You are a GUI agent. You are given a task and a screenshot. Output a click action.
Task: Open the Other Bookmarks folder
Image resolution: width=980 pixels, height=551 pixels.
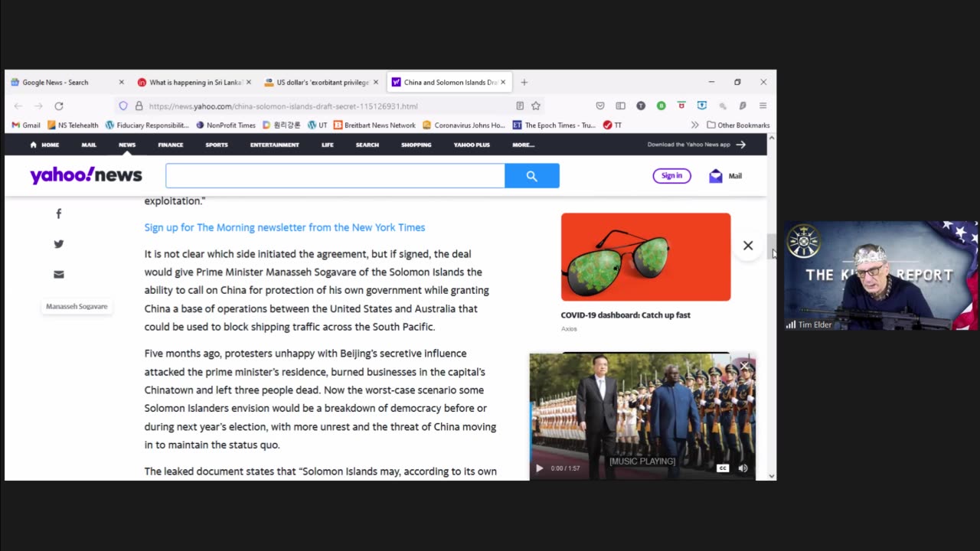(738, 125)
